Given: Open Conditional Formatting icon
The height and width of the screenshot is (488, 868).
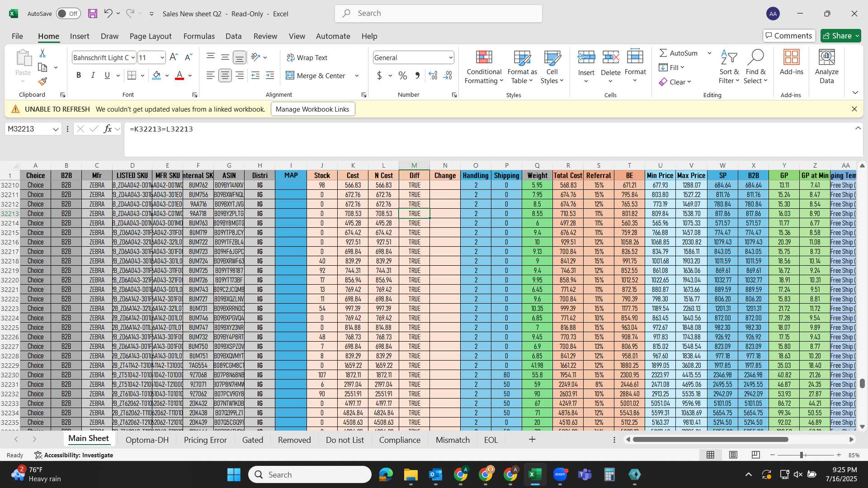Looking at the screenshot, I should [x=484, y=57].
